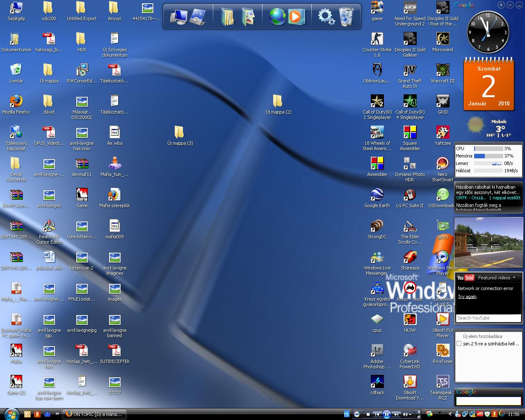Open the Miskolc weather gadget
This screenshot has width=525, height=420.
coord(489,127)
